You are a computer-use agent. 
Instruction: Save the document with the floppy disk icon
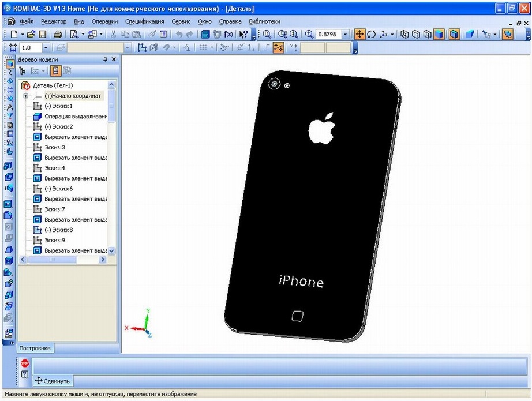(x=43, y=34)
